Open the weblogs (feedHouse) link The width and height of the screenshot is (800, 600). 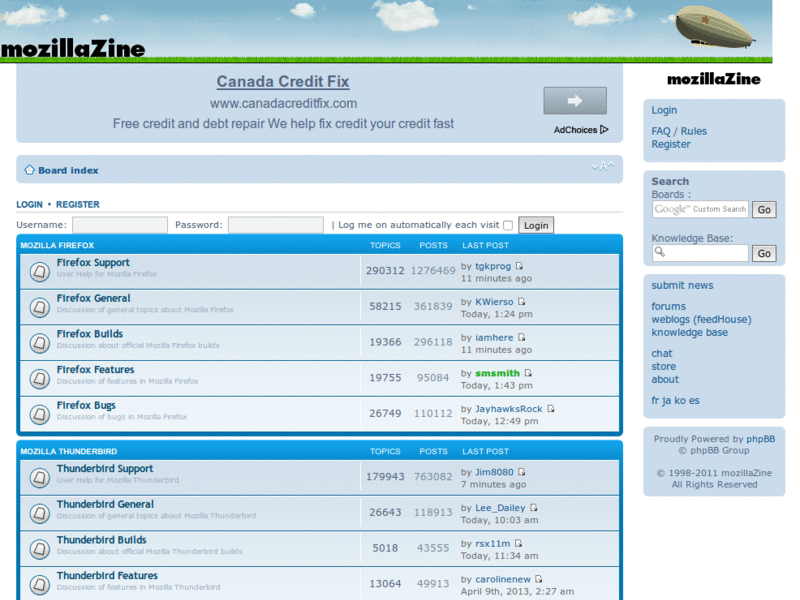[702, 320]
